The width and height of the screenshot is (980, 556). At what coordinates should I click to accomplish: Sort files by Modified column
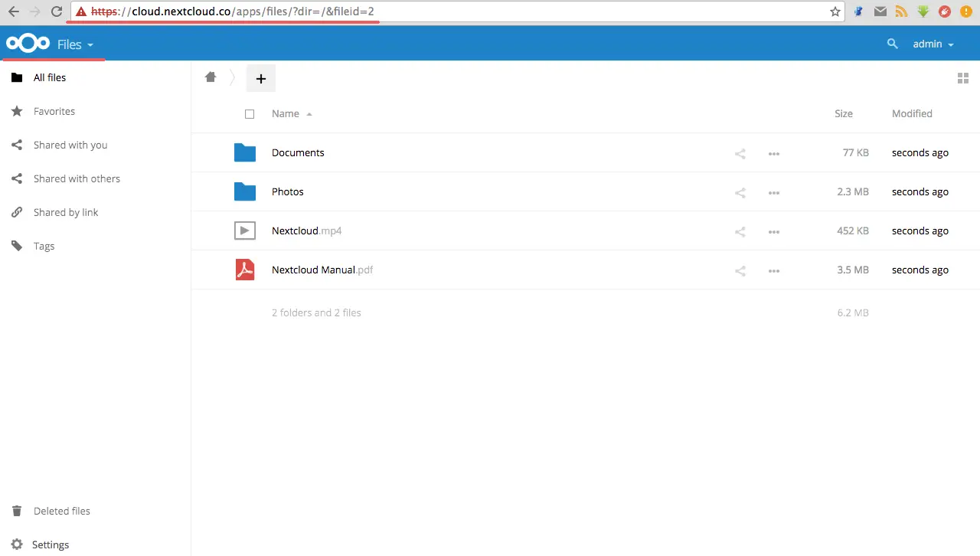click(x=912, y=113)
